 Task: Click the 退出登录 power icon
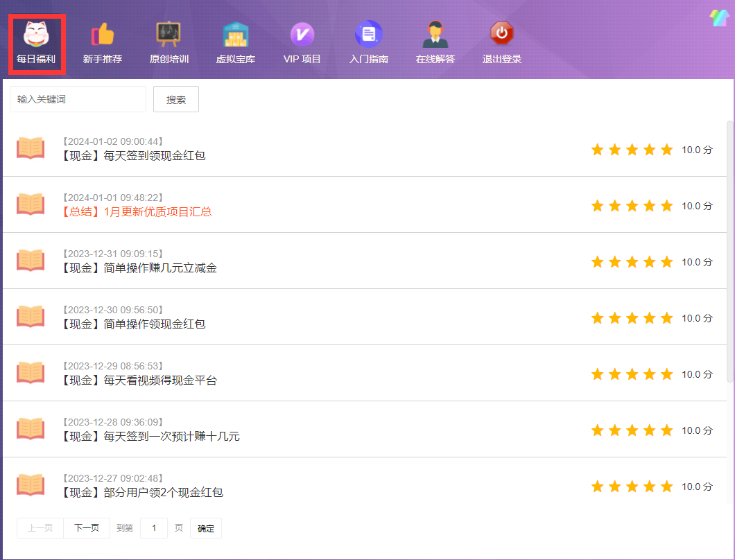click(501, 33)
